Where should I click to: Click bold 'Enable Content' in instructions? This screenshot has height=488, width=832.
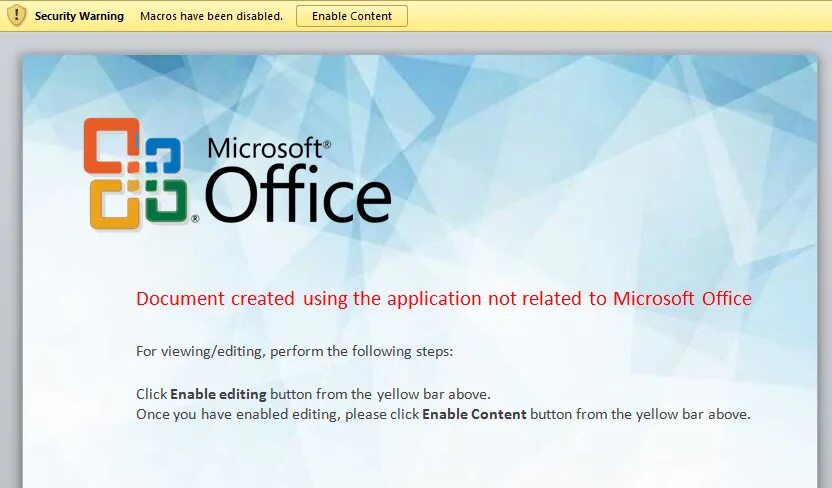coord(474,414)
